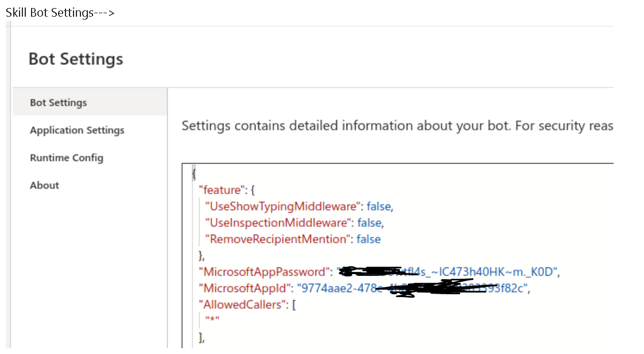Switch to Runtime Config
This screenshot has width=644, height=354.
click(67, 157)
